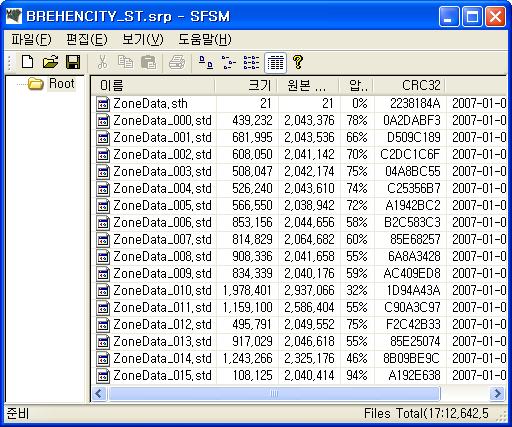The image size is (512, 427).
Task: Click file icon of ZoneData_000.std
Action: [x=103, y=121]
